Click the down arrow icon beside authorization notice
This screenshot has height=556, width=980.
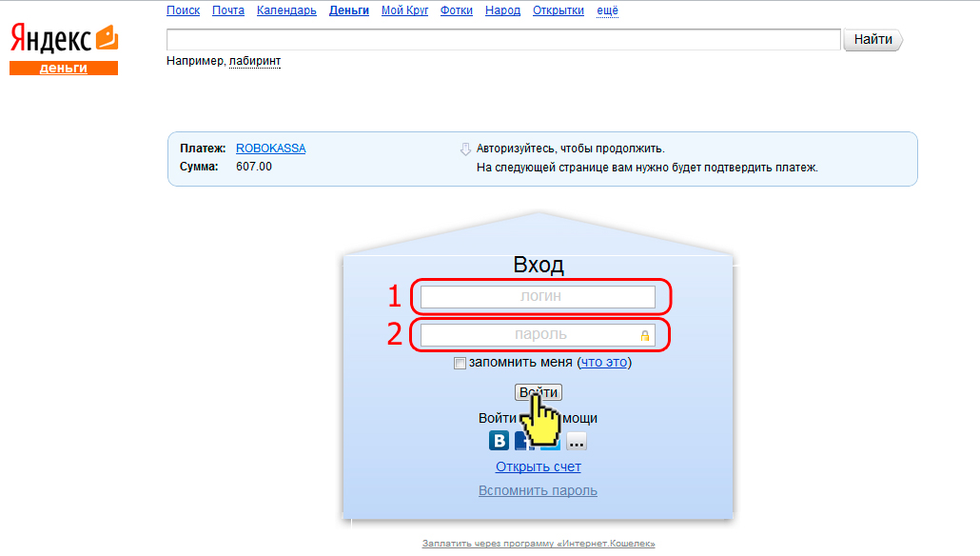click(465, 149)
